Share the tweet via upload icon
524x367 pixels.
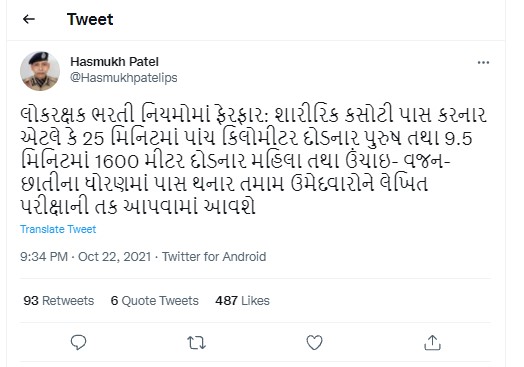pos(432,343)
